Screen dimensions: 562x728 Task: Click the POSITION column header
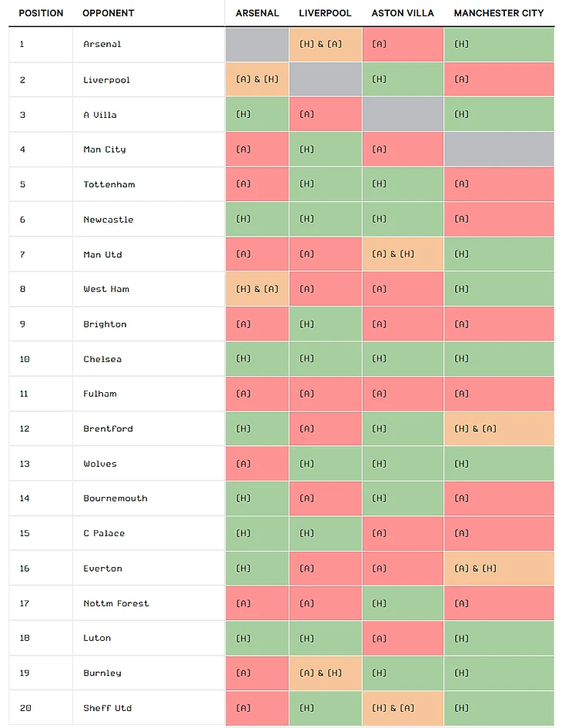click(41, 13)
